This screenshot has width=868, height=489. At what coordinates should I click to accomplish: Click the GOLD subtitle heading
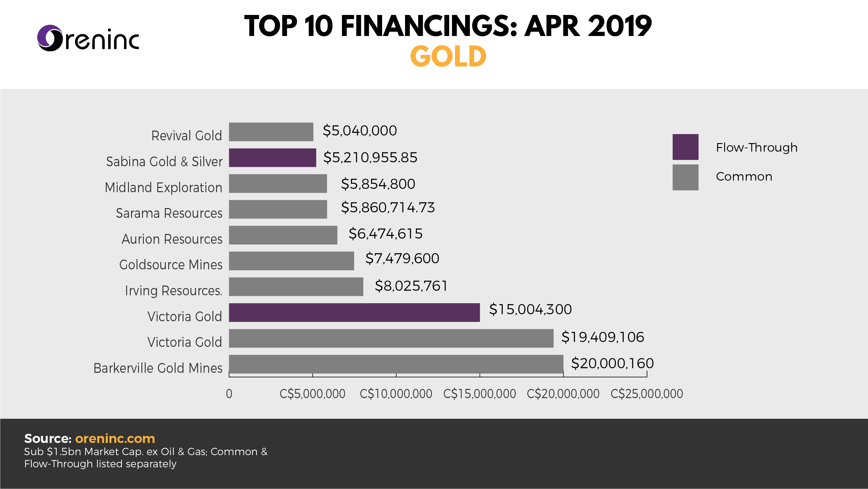tap(448, 56)
